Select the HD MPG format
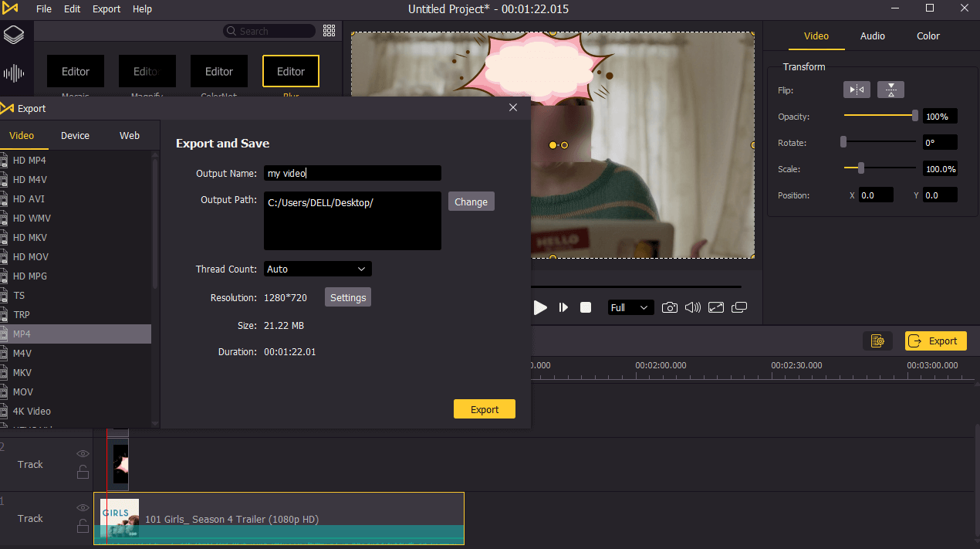The image size is (980, 549). coord(76,276)
